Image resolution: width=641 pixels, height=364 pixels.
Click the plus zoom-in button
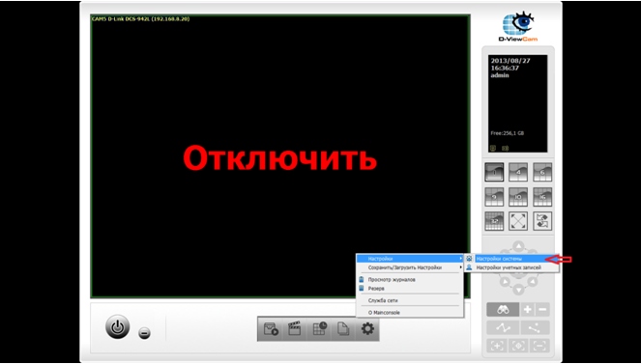[527, 310]
